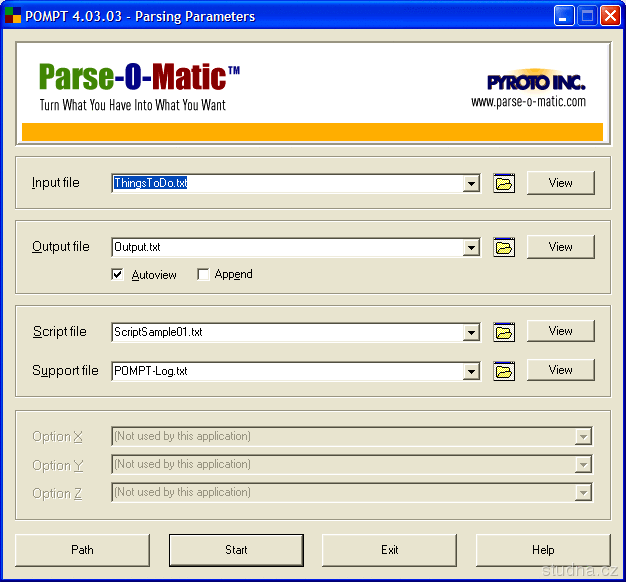Close the POMPT Parsing Parameters window
Viewport: 626px width, 582px height.
610,16
